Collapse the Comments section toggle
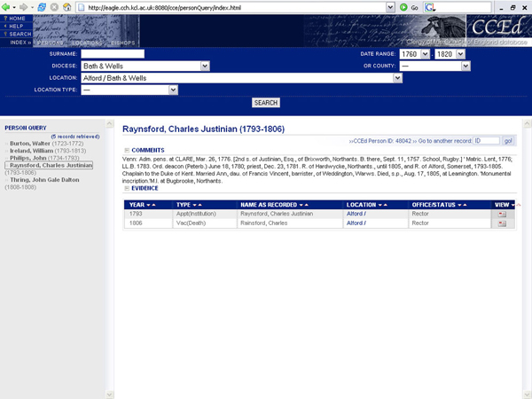 pyautogui.click(x=127, y=150)
